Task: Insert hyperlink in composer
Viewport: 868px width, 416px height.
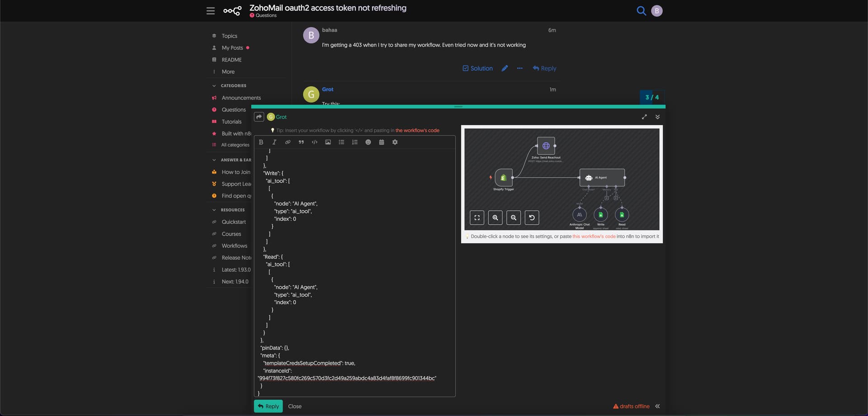Action: tap(288, 142)
